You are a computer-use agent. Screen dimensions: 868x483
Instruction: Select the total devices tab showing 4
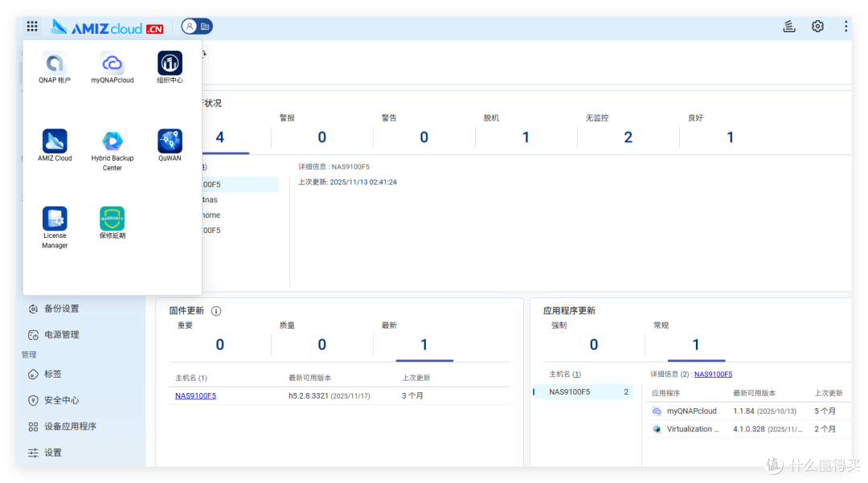(x=220, y=137)
